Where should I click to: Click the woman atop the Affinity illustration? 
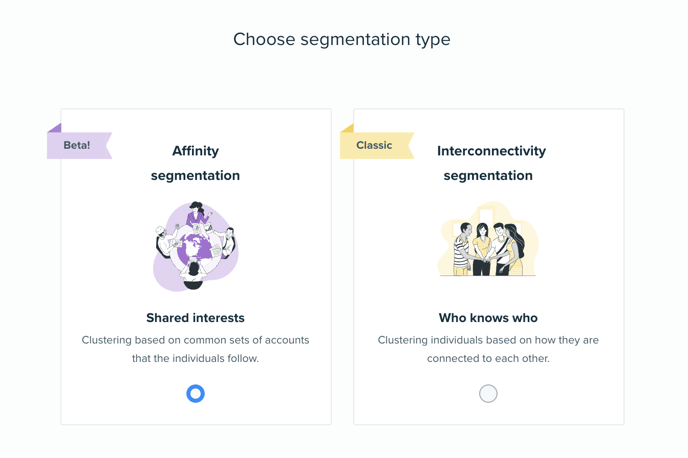point(197,214)
